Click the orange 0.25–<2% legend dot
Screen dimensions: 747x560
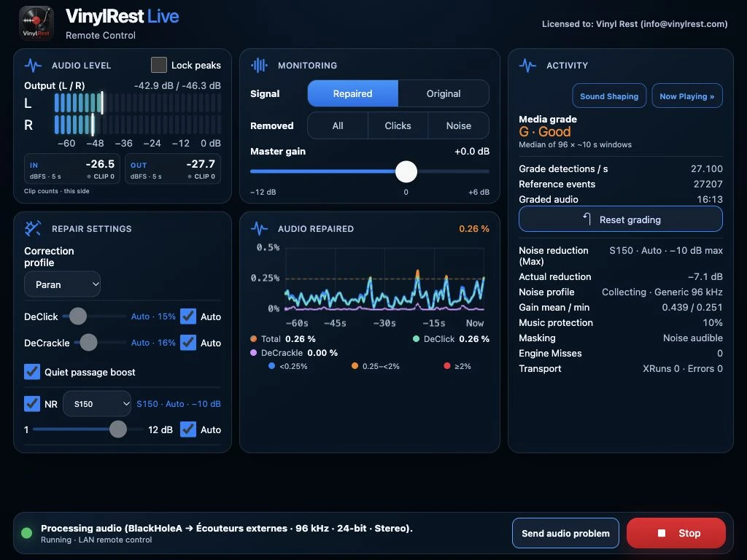coord(355,366)
